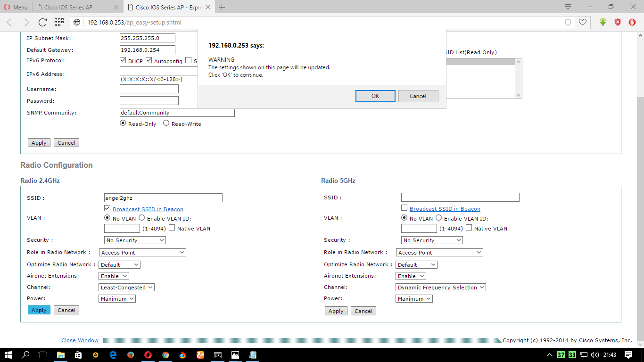Reload the current page
The image size is (644, 362).
click(42, 22)
